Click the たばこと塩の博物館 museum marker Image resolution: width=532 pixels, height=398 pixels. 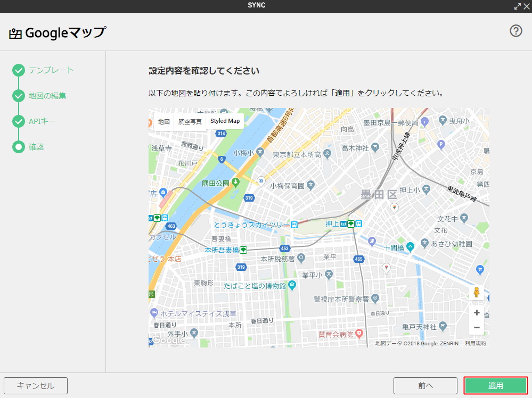point(292,285)
